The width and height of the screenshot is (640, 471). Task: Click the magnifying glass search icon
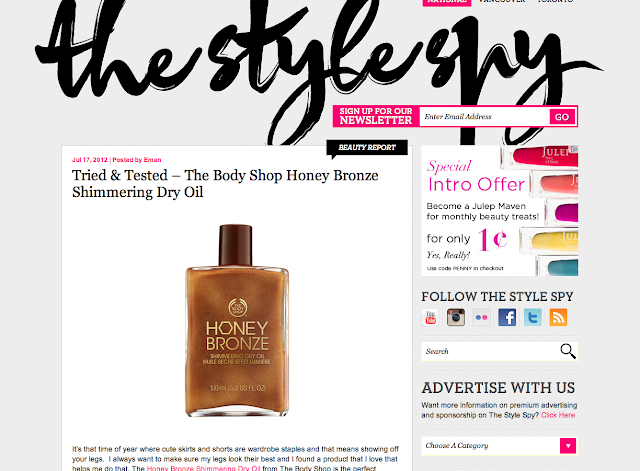pyautogui.click(x=567, y=351)
